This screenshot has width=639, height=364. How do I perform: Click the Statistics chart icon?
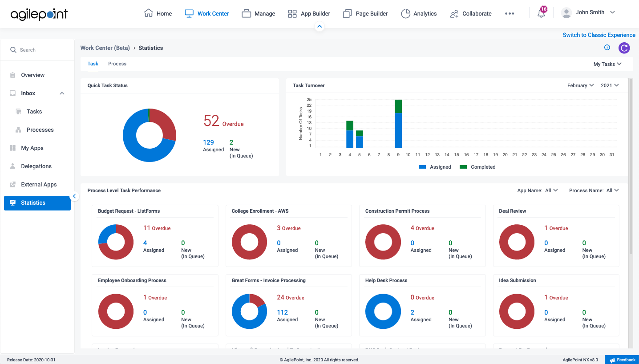[13, 203]
